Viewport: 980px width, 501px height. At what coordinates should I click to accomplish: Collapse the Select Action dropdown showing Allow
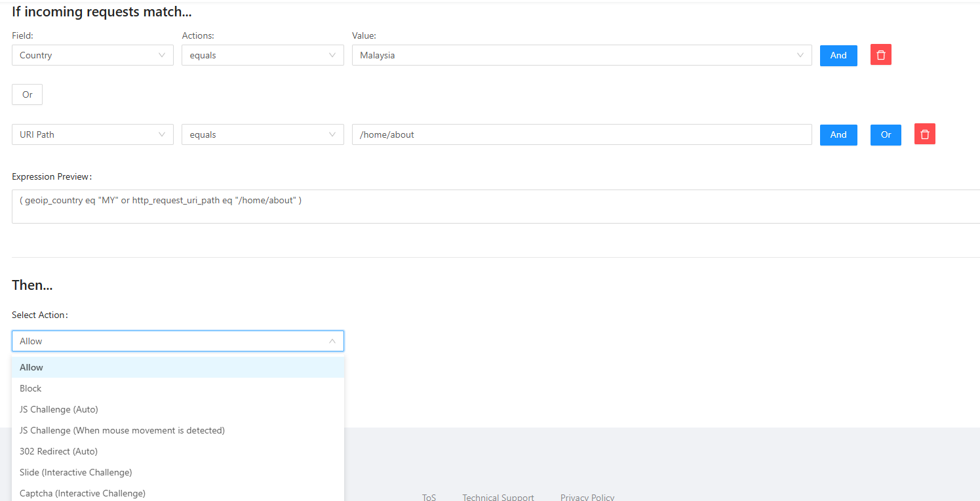(178, 341)
